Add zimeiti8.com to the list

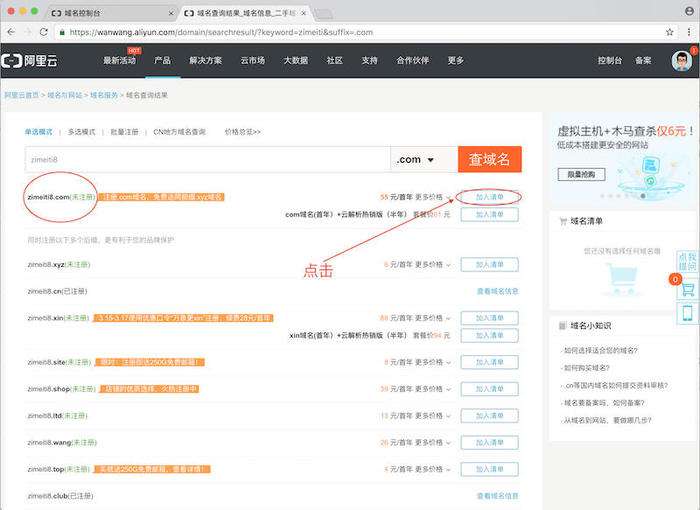tap(489, 197)
